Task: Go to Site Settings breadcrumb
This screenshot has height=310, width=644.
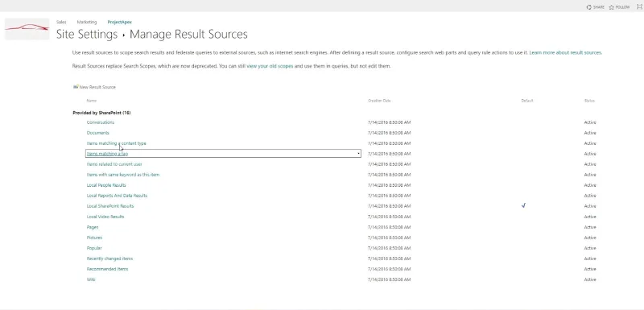Action: coord(87,34)
